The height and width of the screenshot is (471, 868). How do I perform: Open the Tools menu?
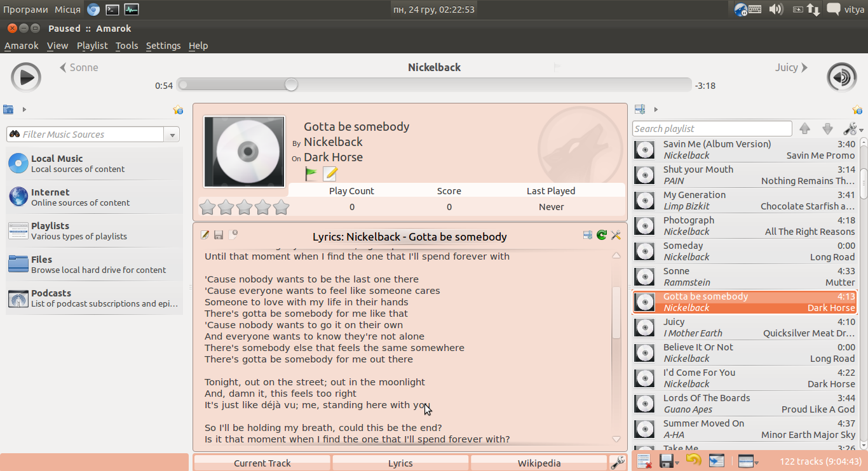(x=126, y=46)
